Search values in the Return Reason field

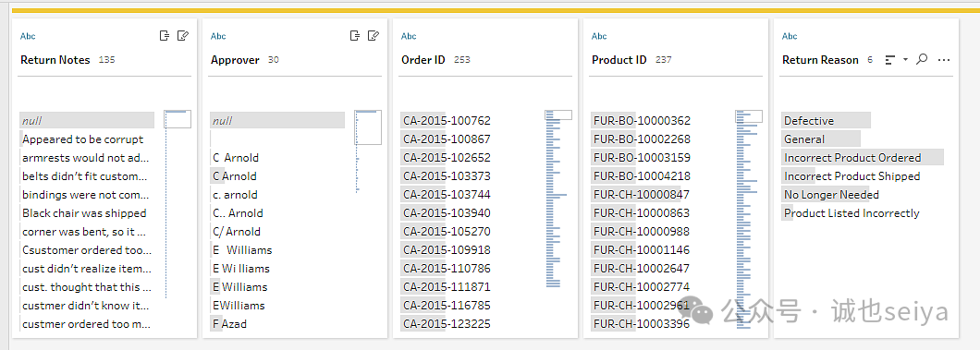pyautogui.click(x=921, y=60)
